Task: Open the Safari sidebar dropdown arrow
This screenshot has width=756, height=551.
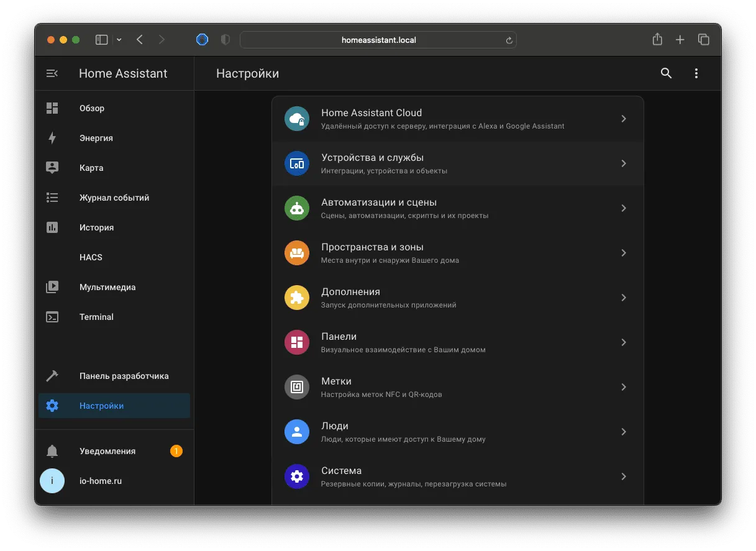Action: (119, 40)
